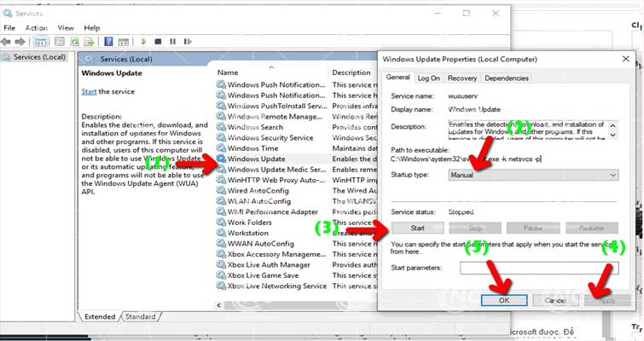Toggle the Show/Hide Console Tree toolbar icon
The image size is (644, 341).
(40, 42)
